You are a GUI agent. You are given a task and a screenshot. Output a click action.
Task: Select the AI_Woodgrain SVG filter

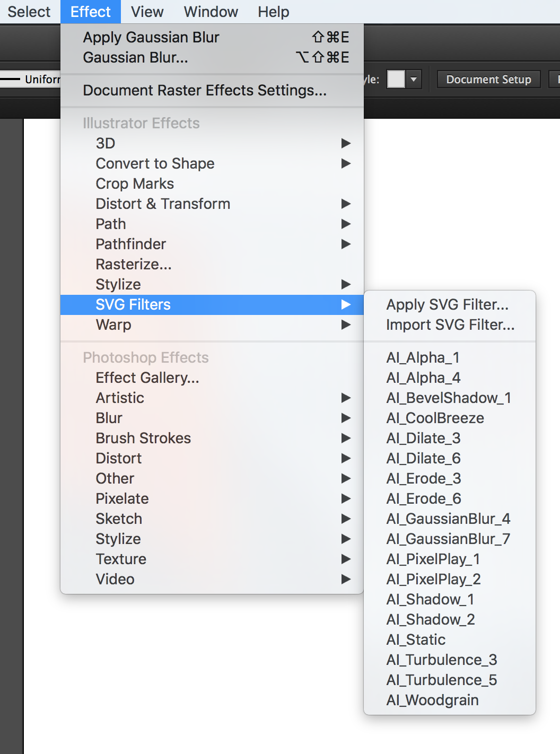432,700
